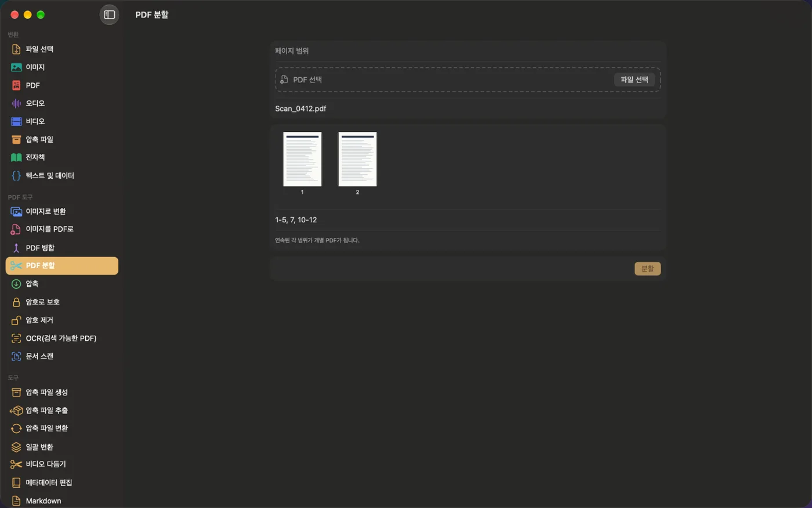The image size is (812, 508).
Task: Click the 텍스트 및 데이터 braces icon
Action: pos(16,175)
